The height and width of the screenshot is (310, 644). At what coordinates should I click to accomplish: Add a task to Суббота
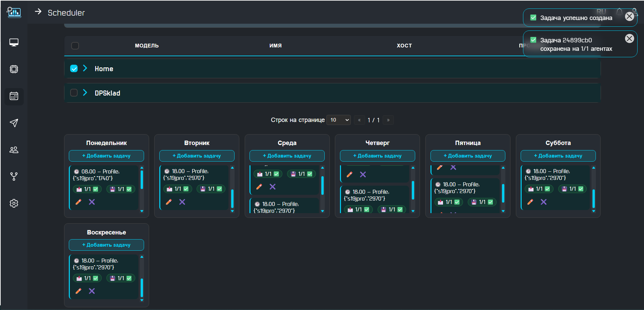coord(558,156)
